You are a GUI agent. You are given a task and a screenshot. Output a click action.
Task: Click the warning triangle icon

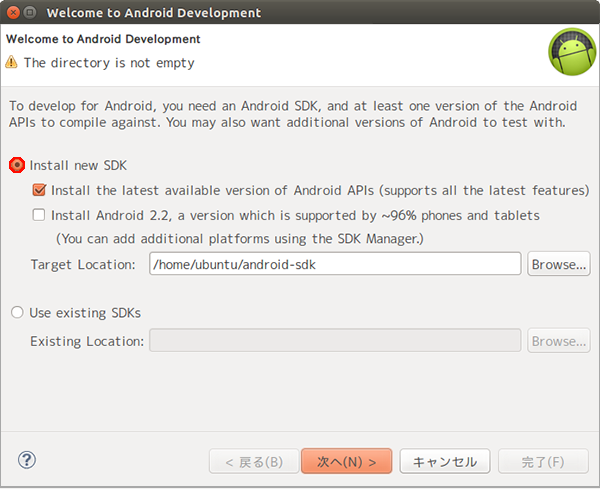(x=11, y=62)
